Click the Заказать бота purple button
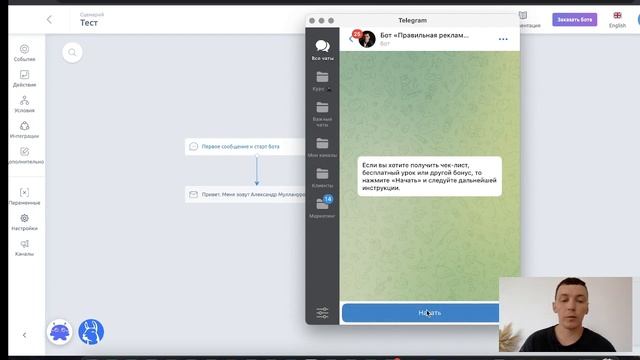 coord(575,20)
